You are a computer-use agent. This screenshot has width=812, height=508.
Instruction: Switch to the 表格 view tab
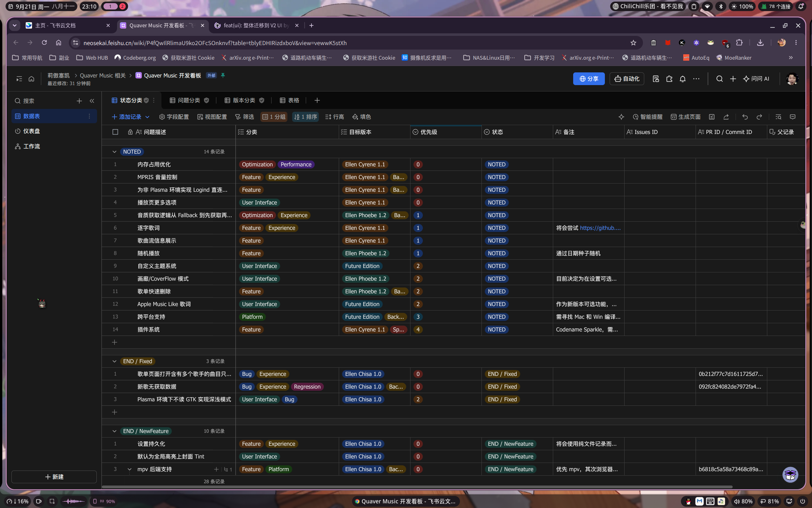(x=289, y=100)
